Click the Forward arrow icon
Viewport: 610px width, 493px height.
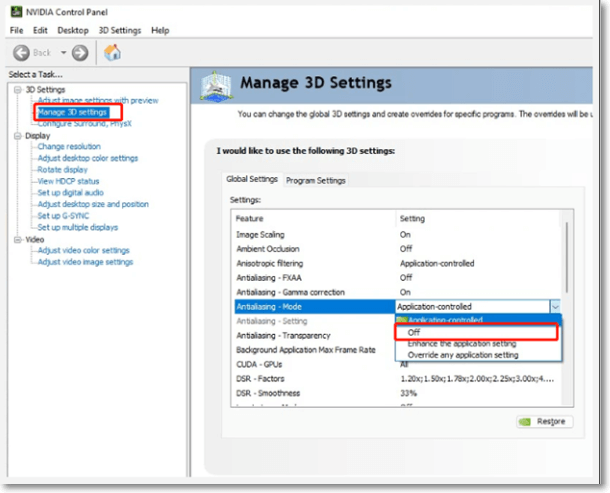point(80,53)
